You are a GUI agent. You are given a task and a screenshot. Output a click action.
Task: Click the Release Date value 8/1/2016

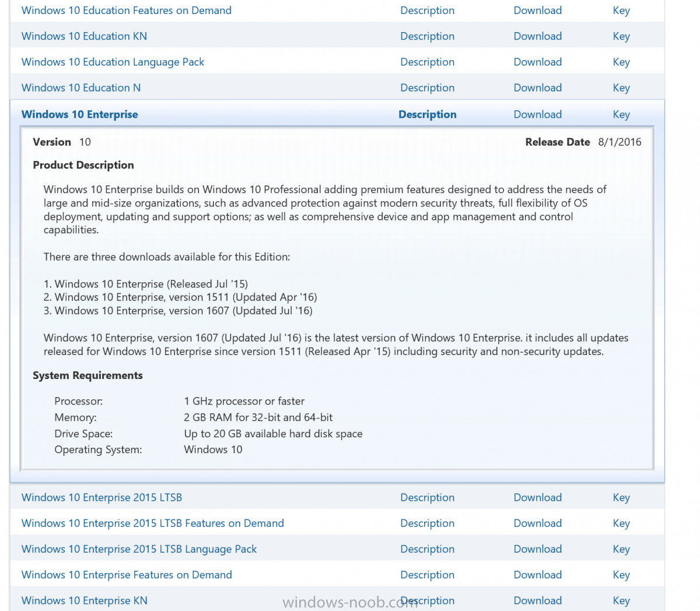tap(619, 142)
